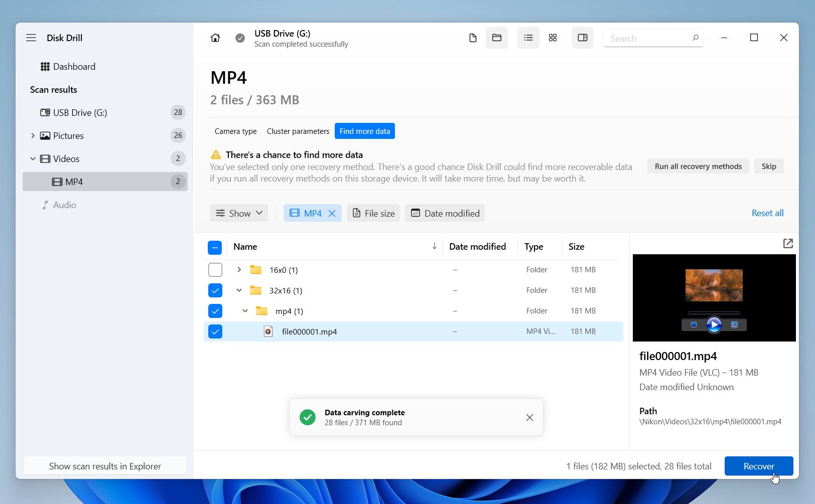Click the home icon next to USB Drive
815x504 pixels.
point(215,38)
